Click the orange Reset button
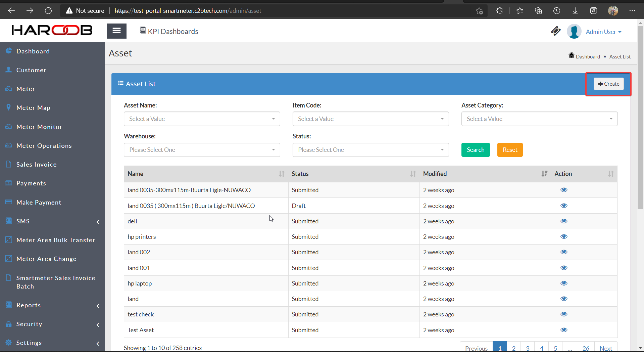This screenshot has height=352, width=644. click(510, 150)
